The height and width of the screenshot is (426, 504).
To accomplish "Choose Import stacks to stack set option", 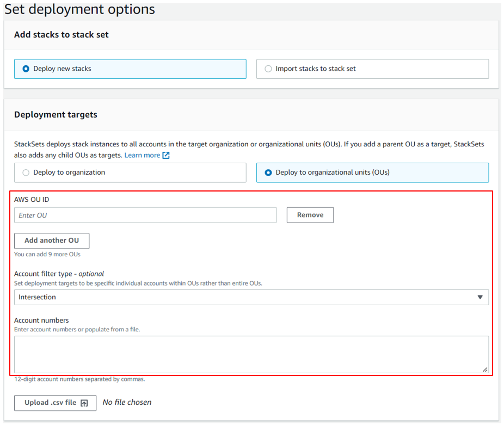I will [x=267, y=69].
